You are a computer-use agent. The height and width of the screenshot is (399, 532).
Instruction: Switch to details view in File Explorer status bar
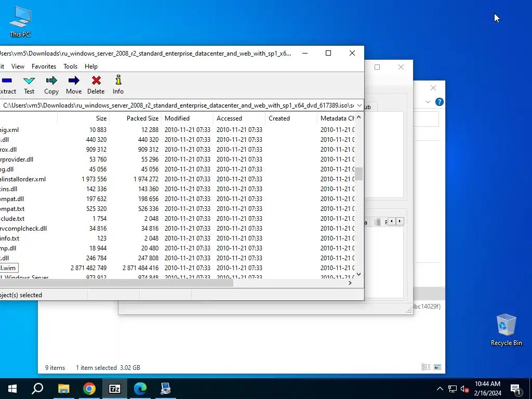pos(426,367)
